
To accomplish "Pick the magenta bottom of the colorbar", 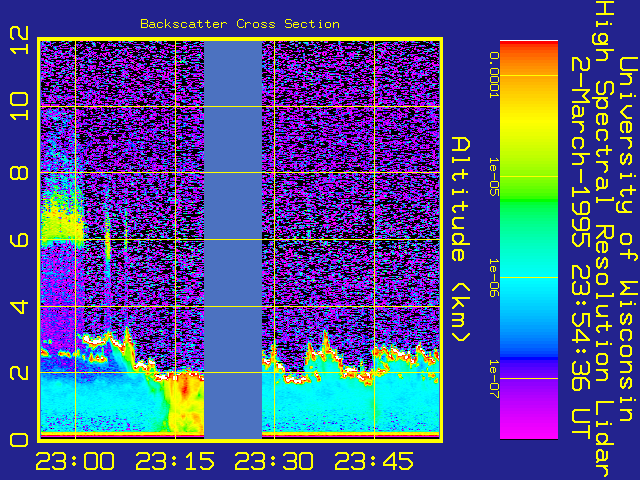I will pos(529,427).
